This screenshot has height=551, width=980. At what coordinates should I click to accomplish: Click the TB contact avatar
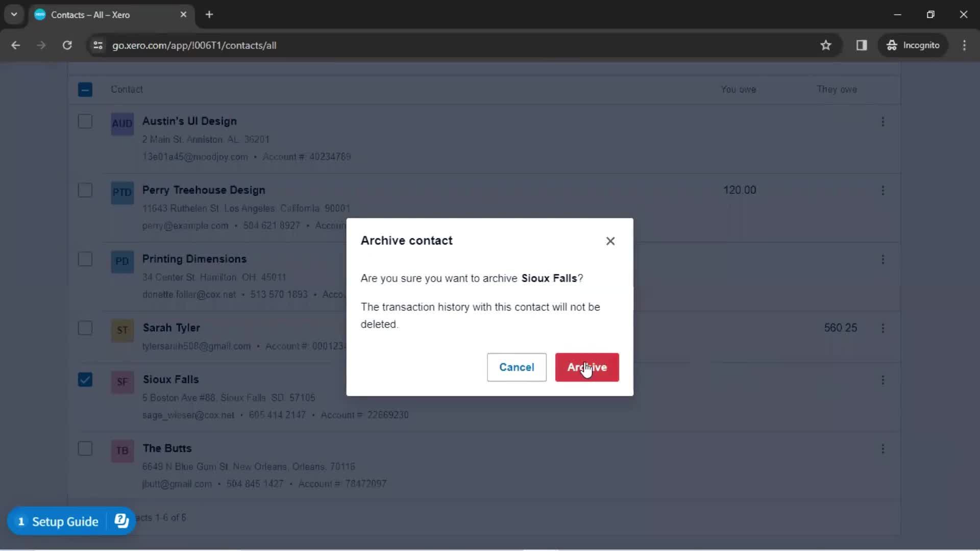122,451
